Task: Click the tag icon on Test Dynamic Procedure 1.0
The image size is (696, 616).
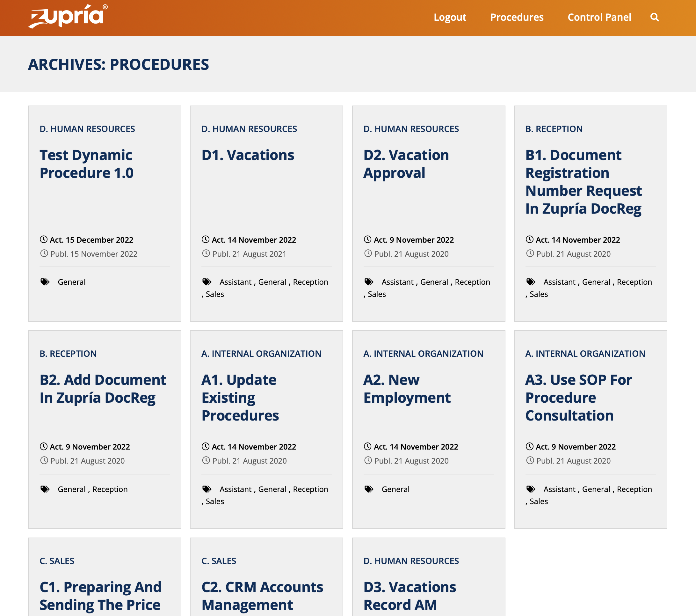Action: [x=45, y=282]
